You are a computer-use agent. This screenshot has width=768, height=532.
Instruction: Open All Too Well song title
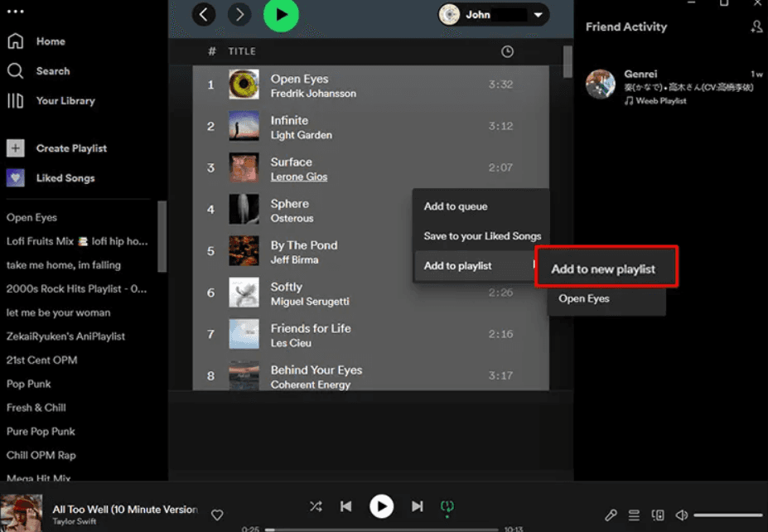pyautogui.click(x=125, y=510)
